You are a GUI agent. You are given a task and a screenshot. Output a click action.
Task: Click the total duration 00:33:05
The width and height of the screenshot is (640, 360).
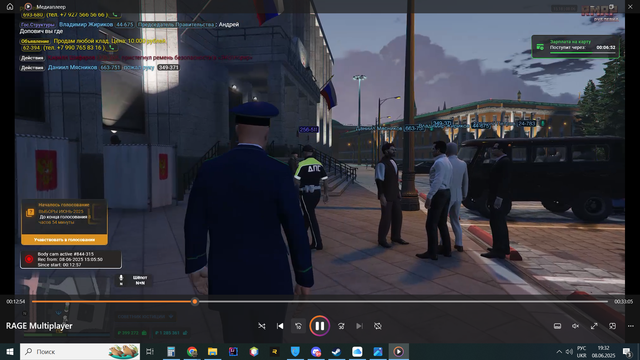click(x=623, y=302)
